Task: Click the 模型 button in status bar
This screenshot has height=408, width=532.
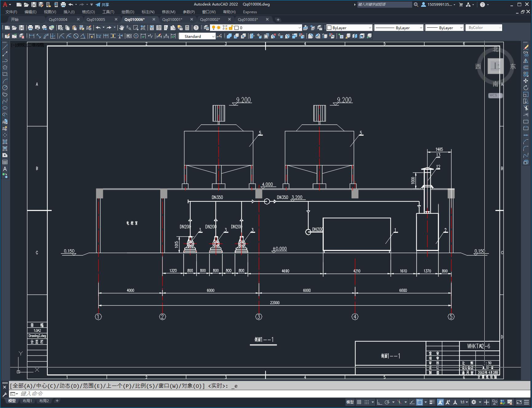Action: click(350, 402)
